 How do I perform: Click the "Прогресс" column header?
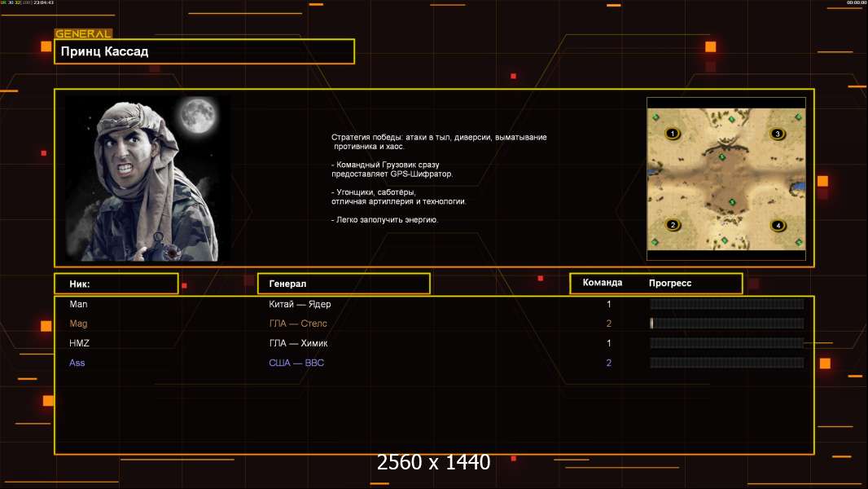[x=670, y=284]
